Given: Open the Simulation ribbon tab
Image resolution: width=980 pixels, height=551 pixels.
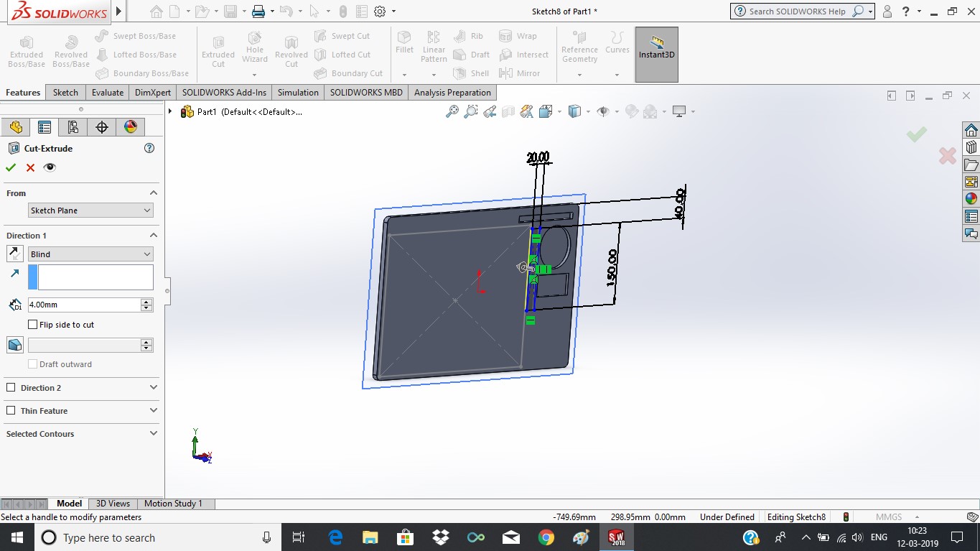Looking at the screenshot, I should [x=298, y=93].
